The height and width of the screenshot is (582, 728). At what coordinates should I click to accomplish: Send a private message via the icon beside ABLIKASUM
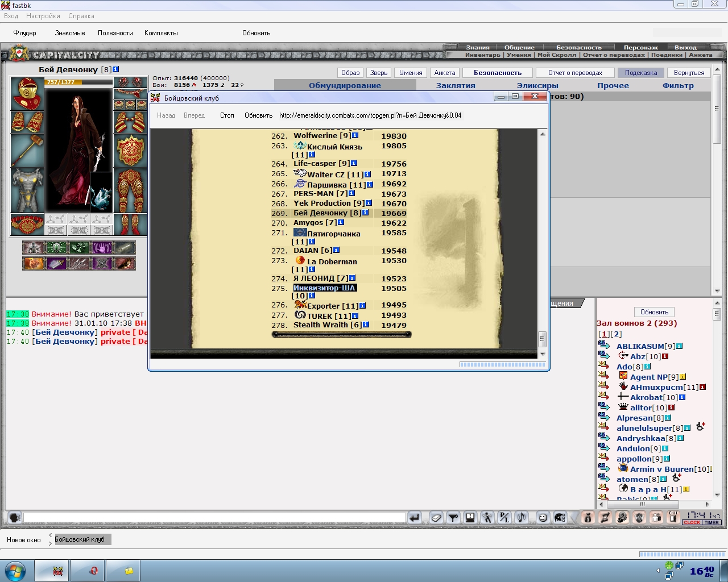pyautogui.click(x=604, y=346)
